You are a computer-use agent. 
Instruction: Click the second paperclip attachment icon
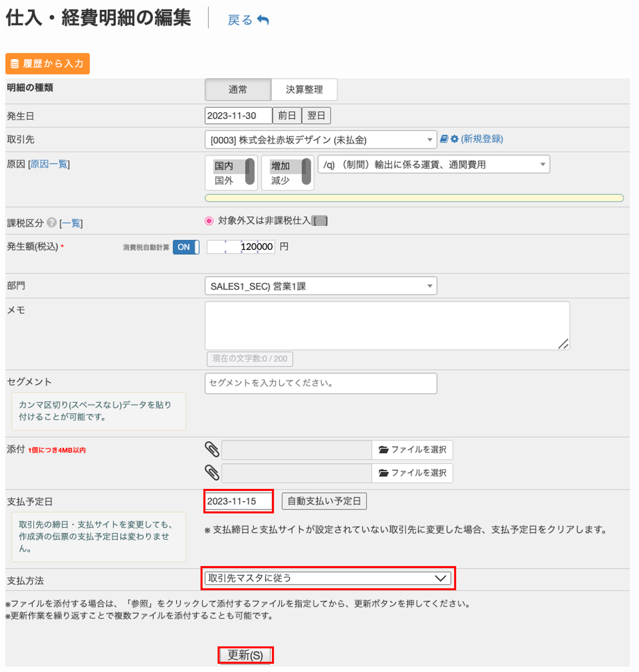click(212, 473)
